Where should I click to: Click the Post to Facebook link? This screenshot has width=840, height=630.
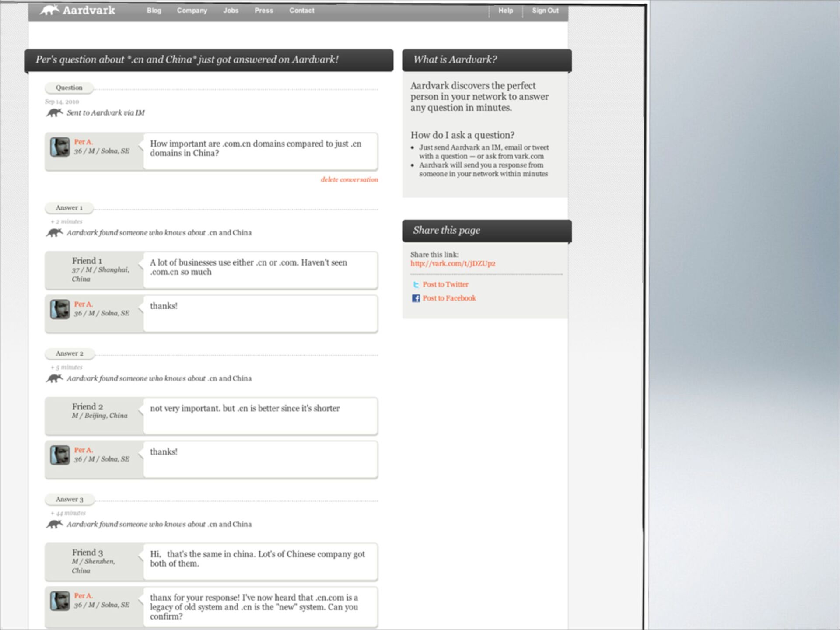449,298
